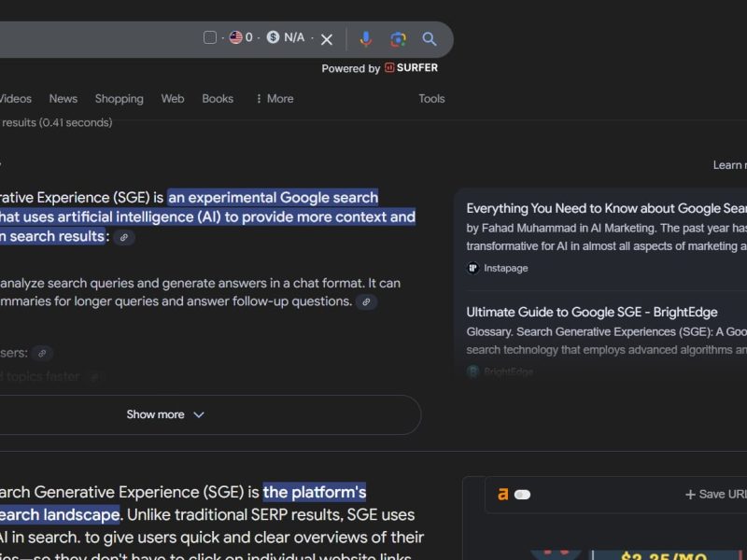This screenshot has width=747, height=560.
Task: Click link icon after 'follow-up questions.'
Action: (366, 301)
